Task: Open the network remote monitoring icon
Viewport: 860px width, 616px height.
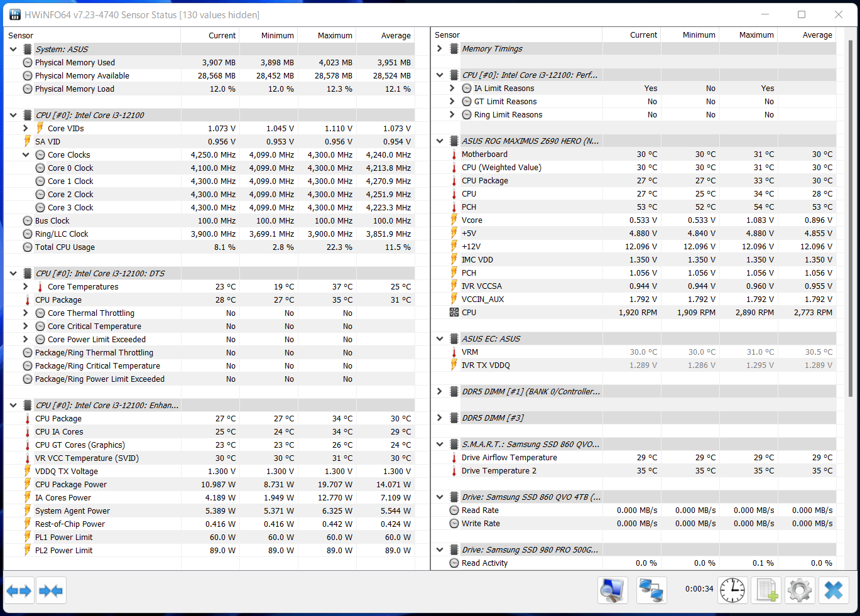Action: tap(651, 590)
